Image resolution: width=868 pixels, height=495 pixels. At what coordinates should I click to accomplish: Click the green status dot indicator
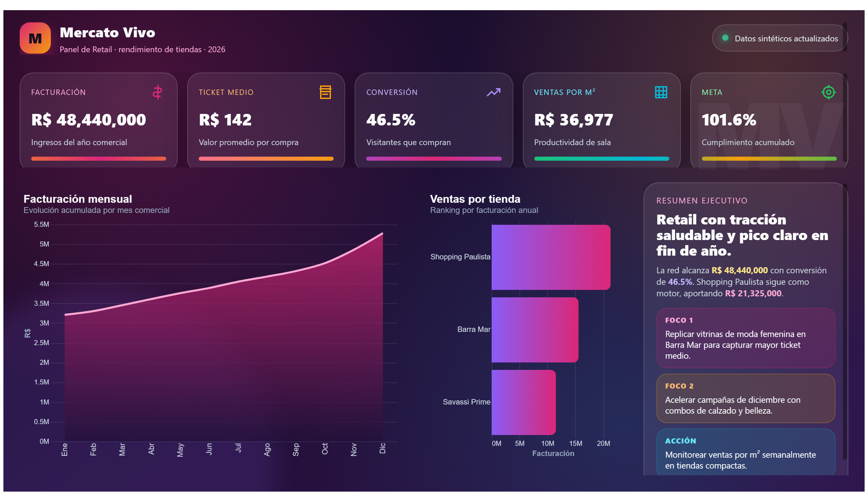click(725, 38)
